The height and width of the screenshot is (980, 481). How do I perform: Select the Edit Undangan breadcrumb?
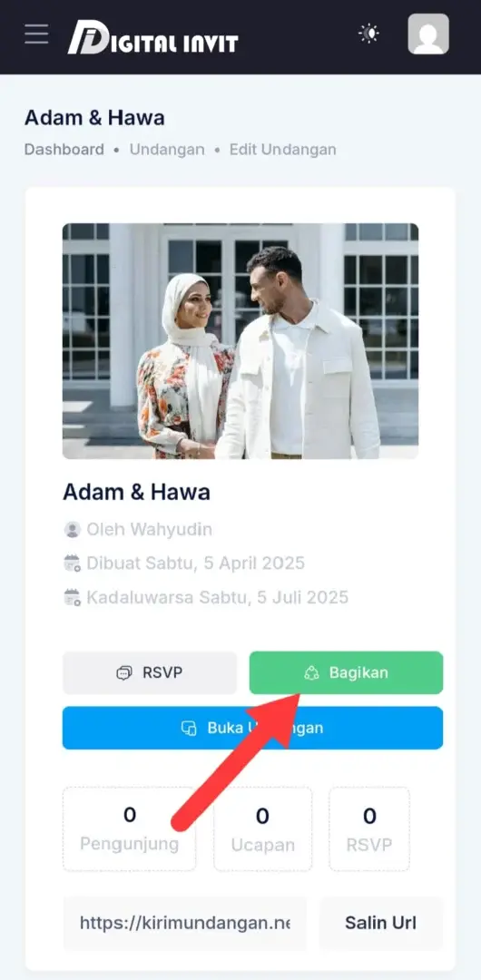click(x=283, y=150)
